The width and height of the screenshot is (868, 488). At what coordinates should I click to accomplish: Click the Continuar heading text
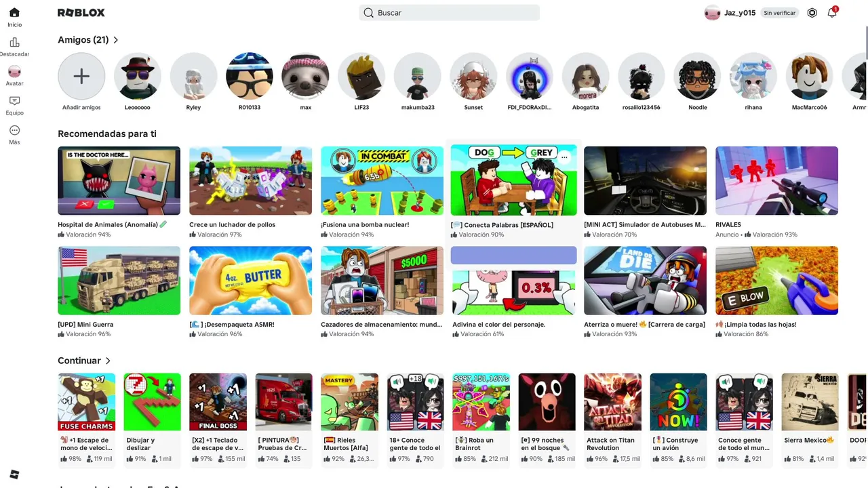pyautogui.click(x=79, y=361)
